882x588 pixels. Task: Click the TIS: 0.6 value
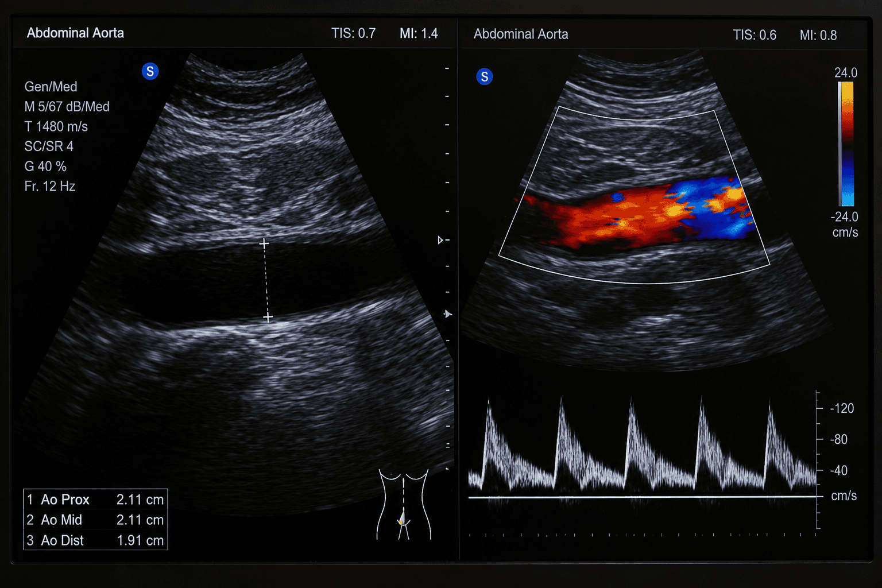[755, 35]
